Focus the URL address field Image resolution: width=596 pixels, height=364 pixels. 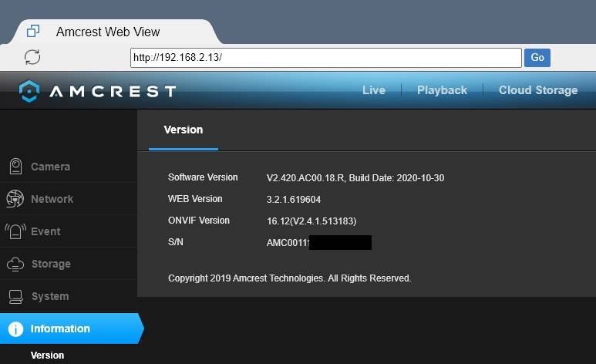pos(325,58)
